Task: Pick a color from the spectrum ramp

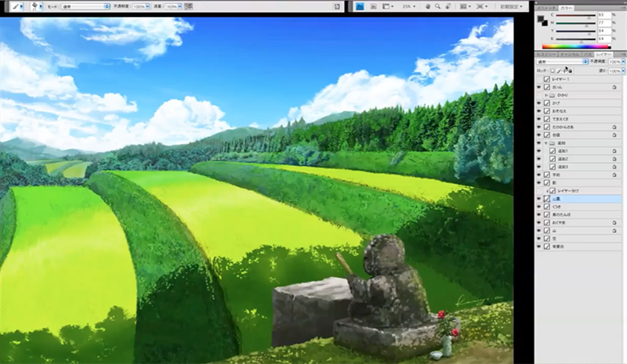Action: [576, 47]
